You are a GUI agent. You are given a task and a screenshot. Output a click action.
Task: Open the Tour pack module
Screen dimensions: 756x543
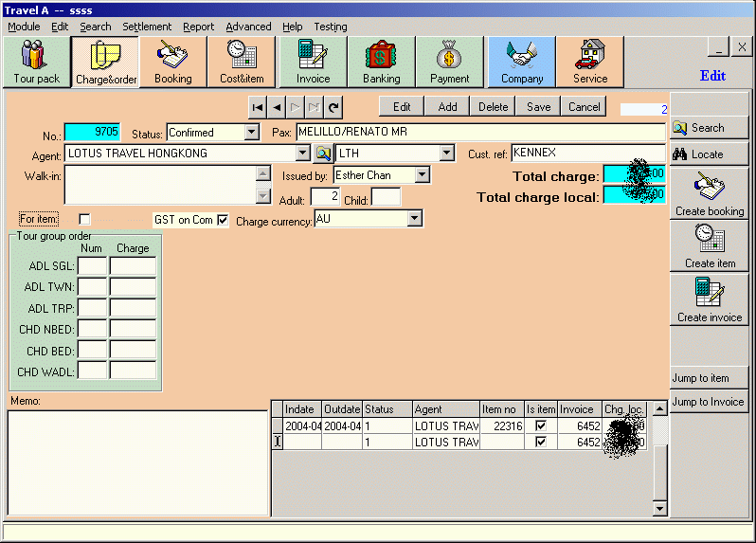[36, 63]
